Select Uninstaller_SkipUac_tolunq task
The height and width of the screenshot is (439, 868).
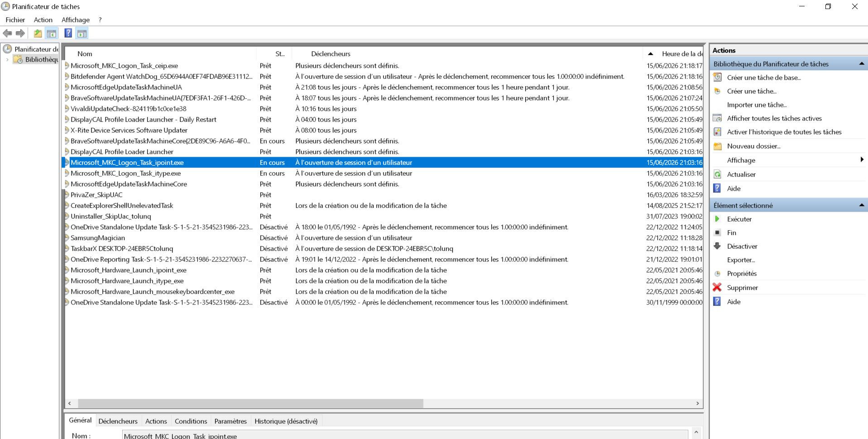(x=384, y=217)
